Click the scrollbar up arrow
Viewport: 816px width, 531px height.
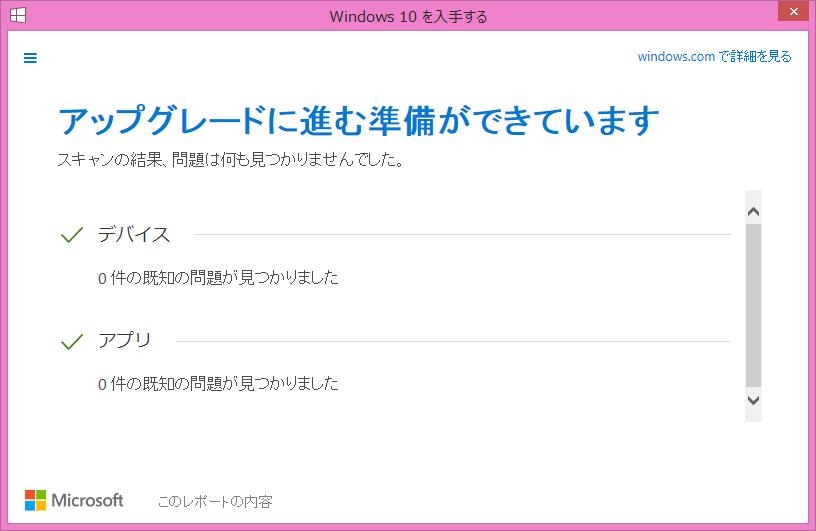pyautogui.click(x=753, y=212)
